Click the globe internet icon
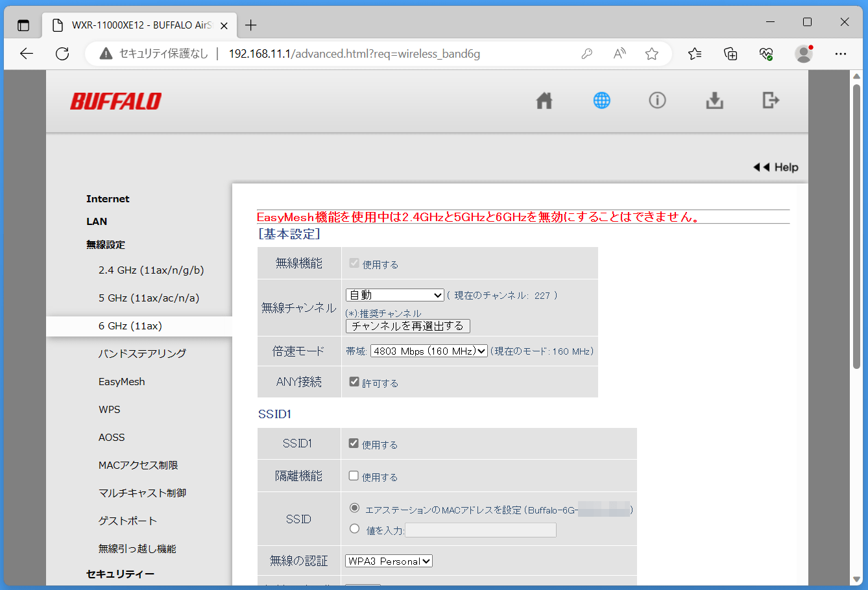The image size is (868, 590). pos(601,100)
